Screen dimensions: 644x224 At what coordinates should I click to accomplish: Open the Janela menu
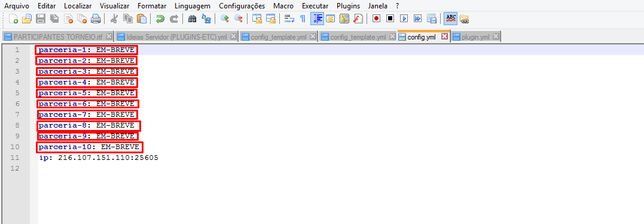(378, 6)
